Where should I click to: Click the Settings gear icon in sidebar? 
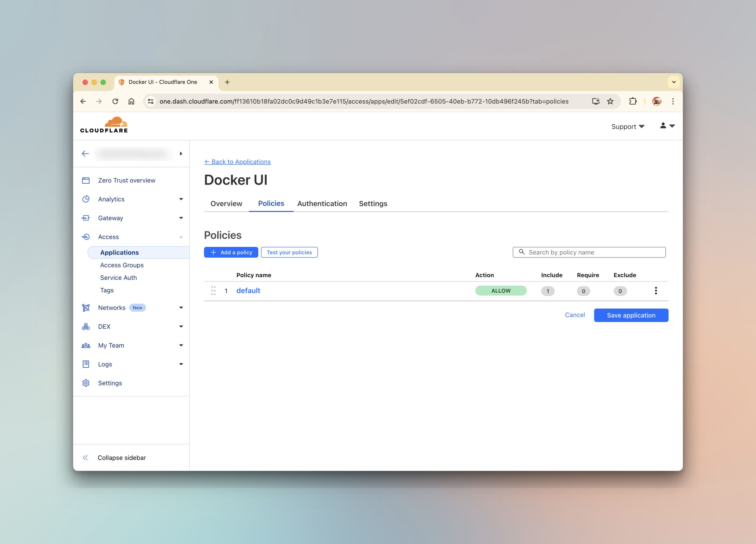click(x=86, y=383)
